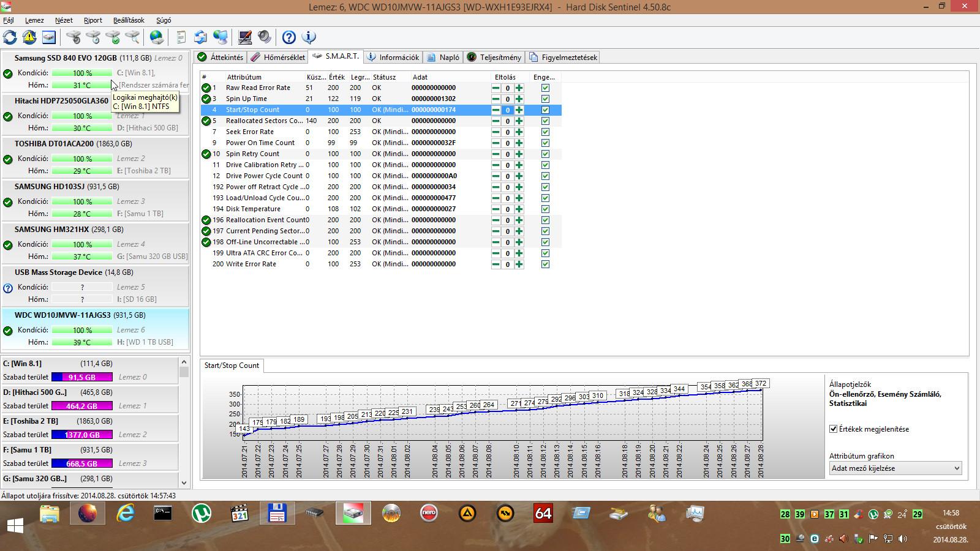The width and height of the screenshot is (980, 551).
Task: Toggle the Értékek megjelenítése checkbox
Action: tap(833, 429)
